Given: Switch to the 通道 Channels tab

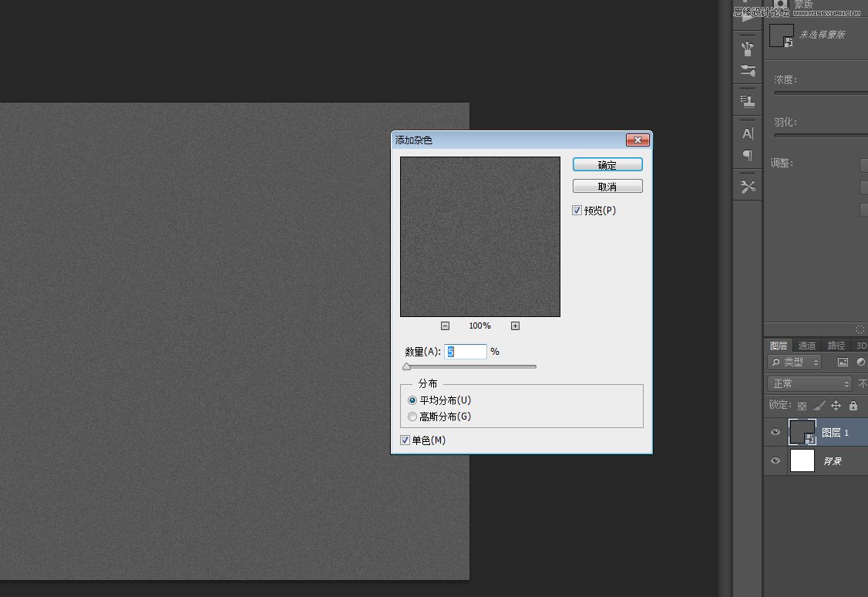Looking at the screenshot, I should coord(806,346).
